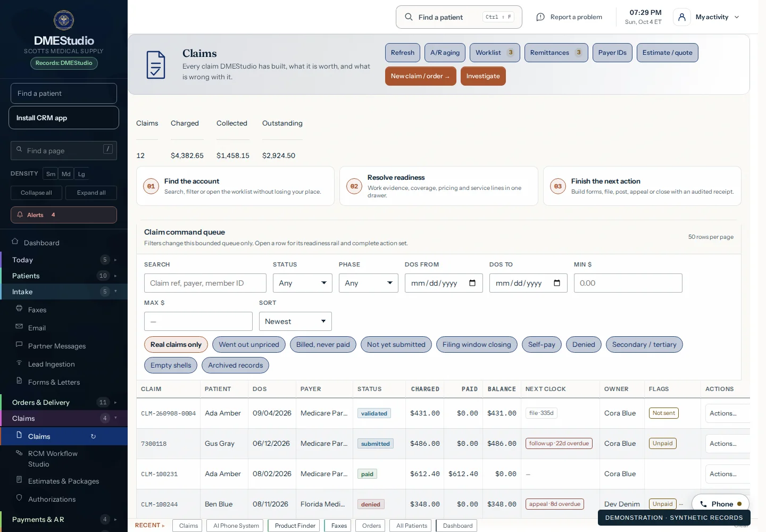Click the Email envelope icon
The height and width of the screenshot is (532, 766).
coord(19,327)
